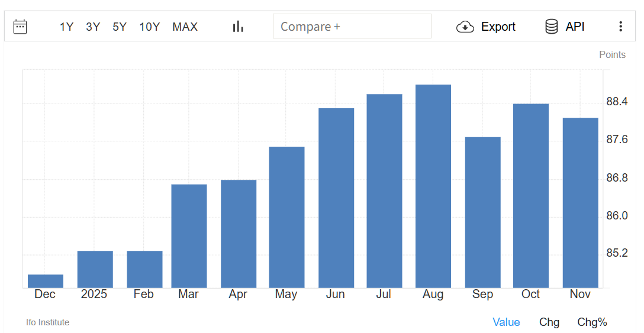Select the December bar in chart
This screenshot has width=644, height=333.
46,282
